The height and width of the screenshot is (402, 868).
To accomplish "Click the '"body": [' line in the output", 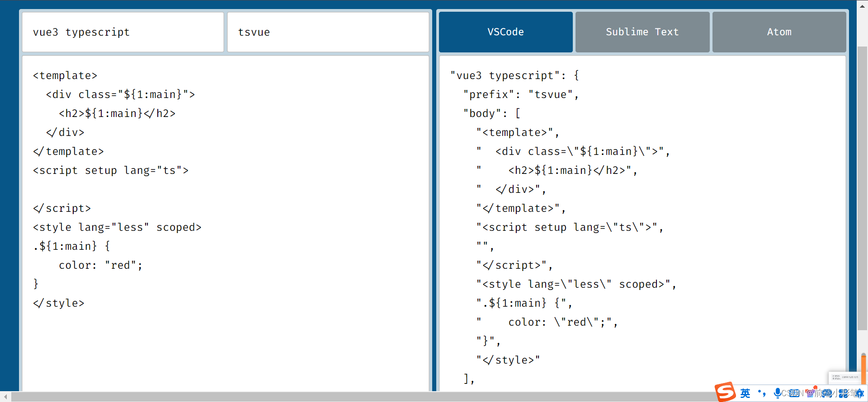I will (x=492, y=113).
